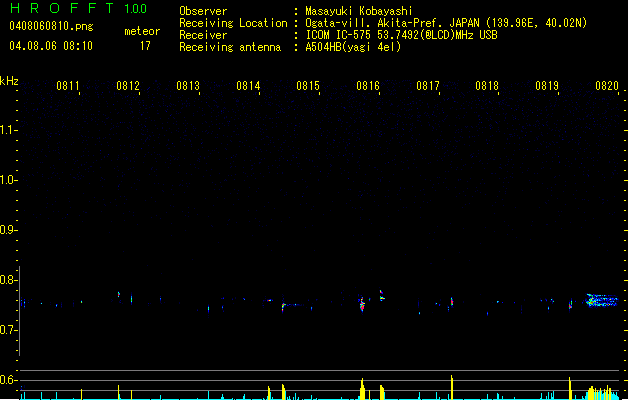Select the filename 0408060810.png
This screenshot has width=629, height=400.
[x=51, y=27]
